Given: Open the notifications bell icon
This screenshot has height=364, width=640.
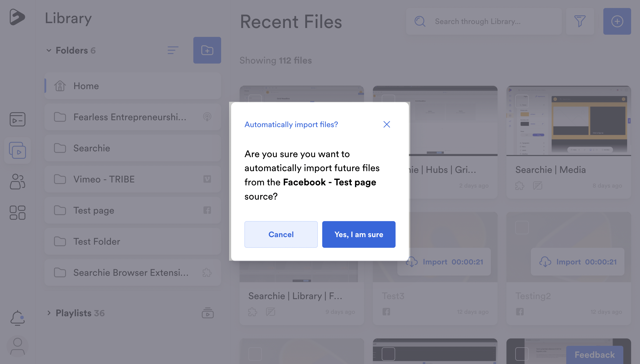Looking at the screenshot, I should [18, 318].
